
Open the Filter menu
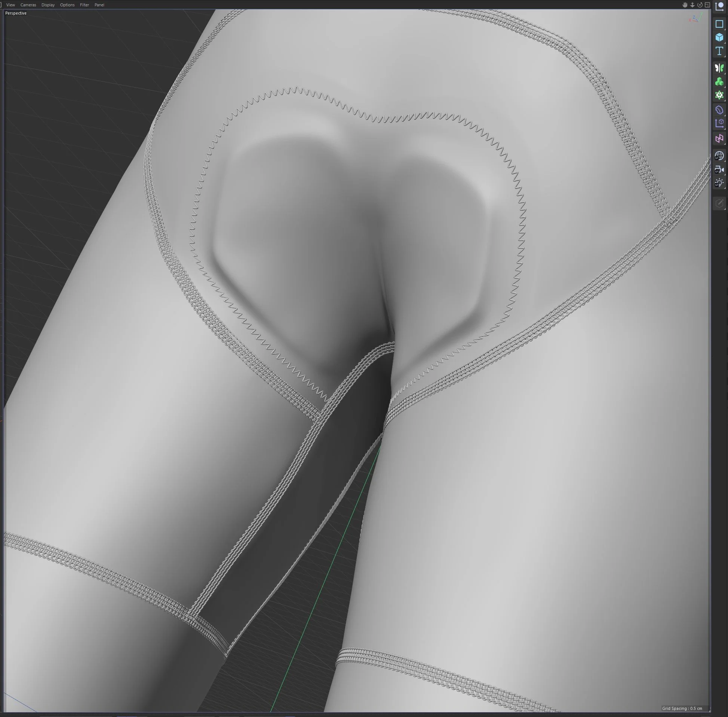tap(85, 5)
